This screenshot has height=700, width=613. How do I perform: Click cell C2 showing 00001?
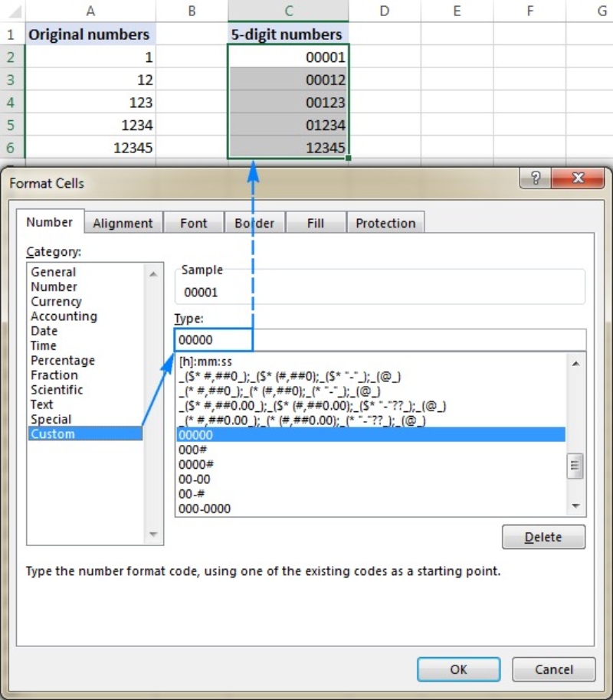[288, 57]
